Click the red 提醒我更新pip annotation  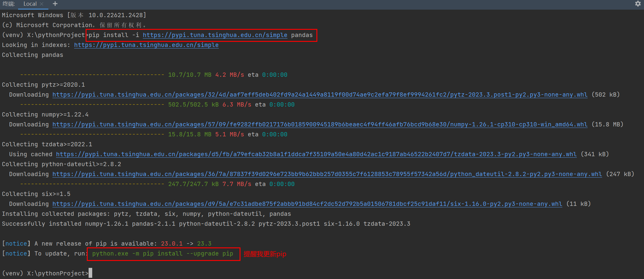click(x=265, y=254)
